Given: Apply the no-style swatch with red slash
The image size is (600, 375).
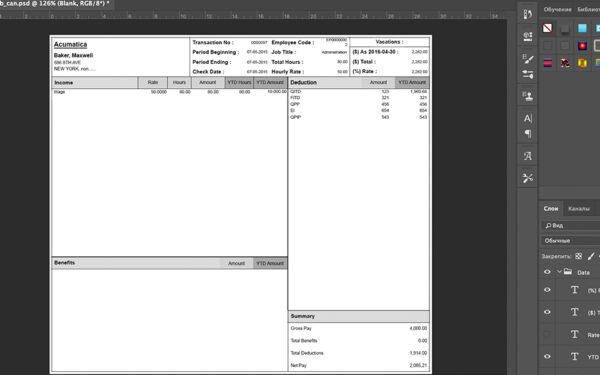Looking at the screenshot, I should [548, 28].
